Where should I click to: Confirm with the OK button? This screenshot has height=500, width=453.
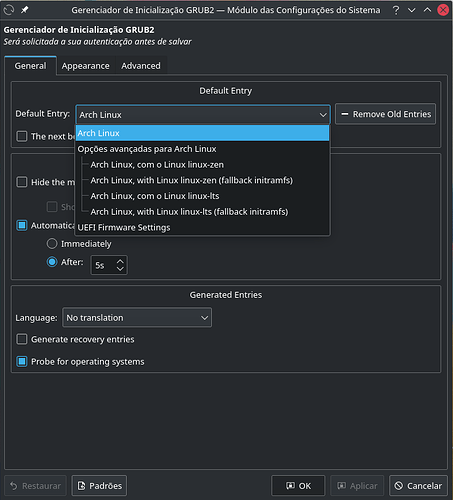pos(298,486)
